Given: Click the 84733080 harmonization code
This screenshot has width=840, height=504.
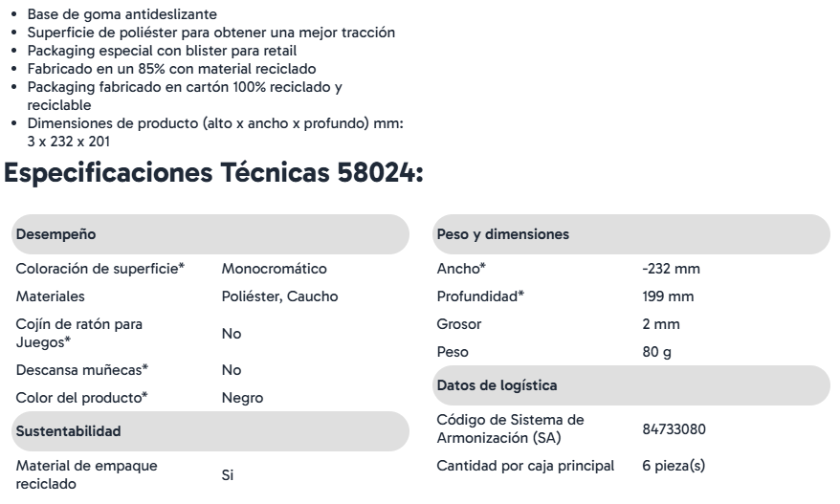Looking at the screenshot, I should (674, 429).
